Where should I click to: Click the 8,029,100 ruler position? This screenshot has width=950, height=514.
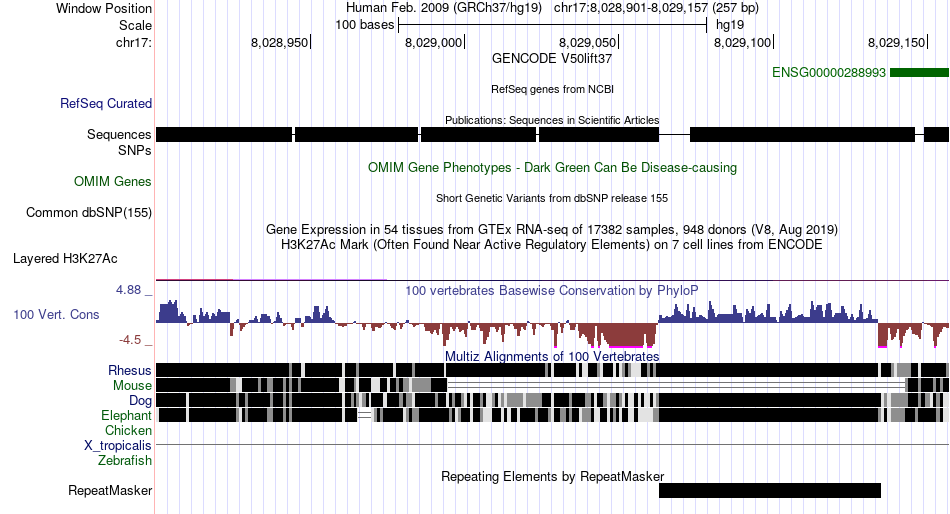(x=742, y=42)
